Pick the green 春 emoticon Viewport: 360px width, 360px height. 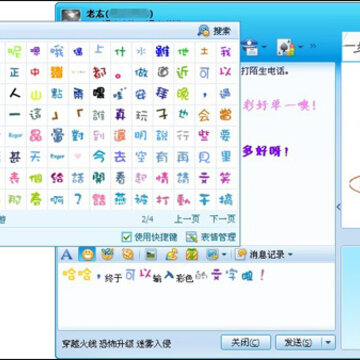click(36, 200)
